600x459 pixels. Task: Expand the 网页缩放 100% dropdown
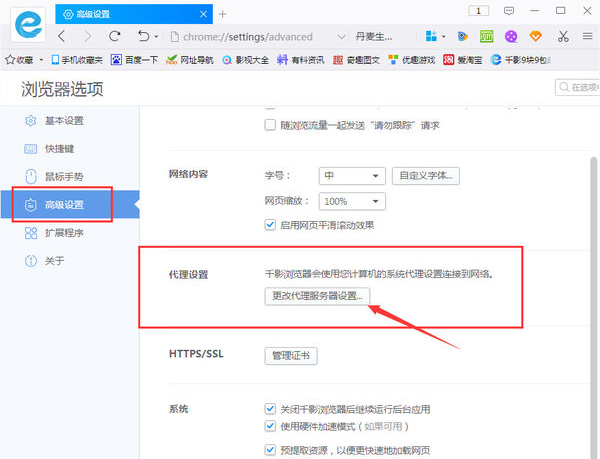pos(351,201)
